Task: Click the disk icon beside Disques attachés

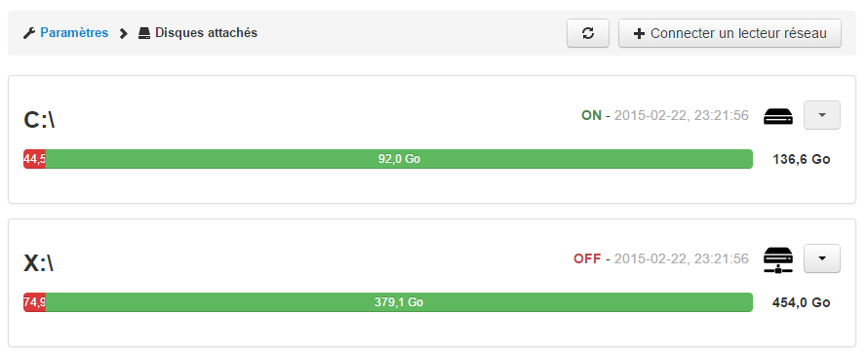Action: coord(144,33)
